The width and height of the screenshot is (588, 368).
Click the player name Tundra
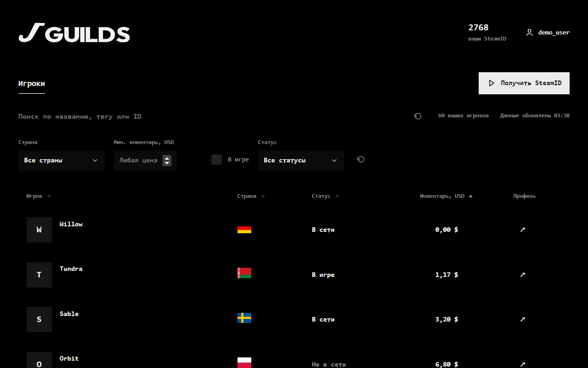(71, 269)
